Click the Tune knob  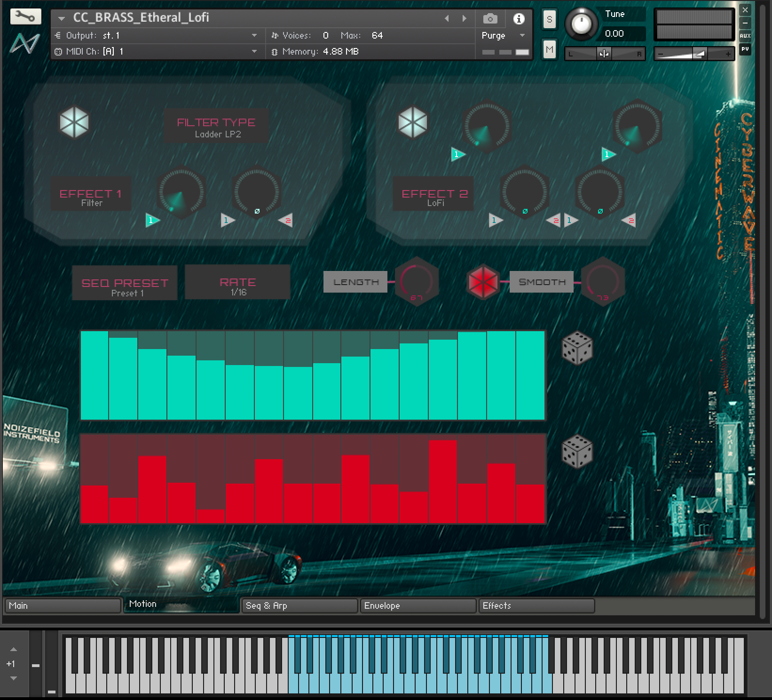pos(582,24)
